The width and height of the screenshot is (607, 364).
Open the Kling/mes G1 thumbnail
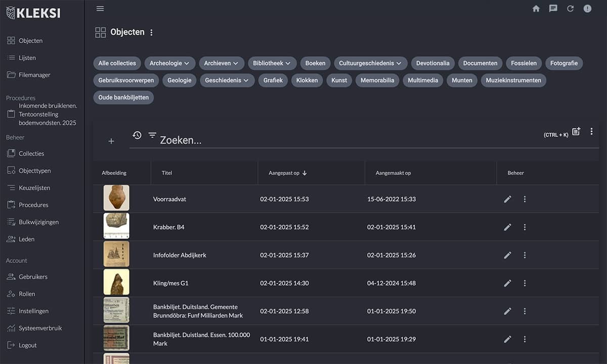[116, 282]
